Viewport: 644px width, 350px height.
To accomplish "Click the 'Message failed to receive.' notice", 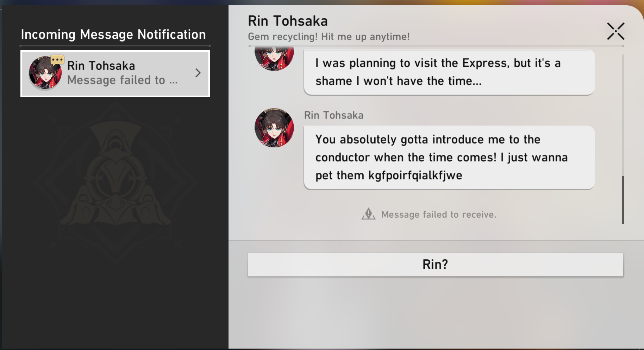I will point(439,215).
